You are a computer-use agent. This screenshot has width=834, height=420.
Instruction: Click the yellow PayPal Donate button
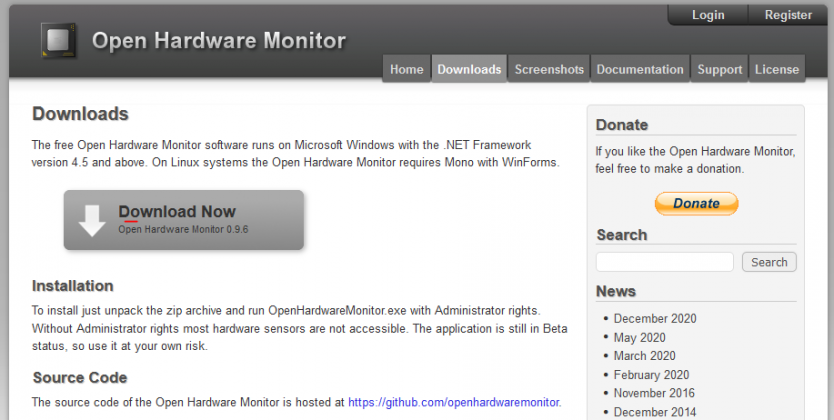[x=696, y=203]
